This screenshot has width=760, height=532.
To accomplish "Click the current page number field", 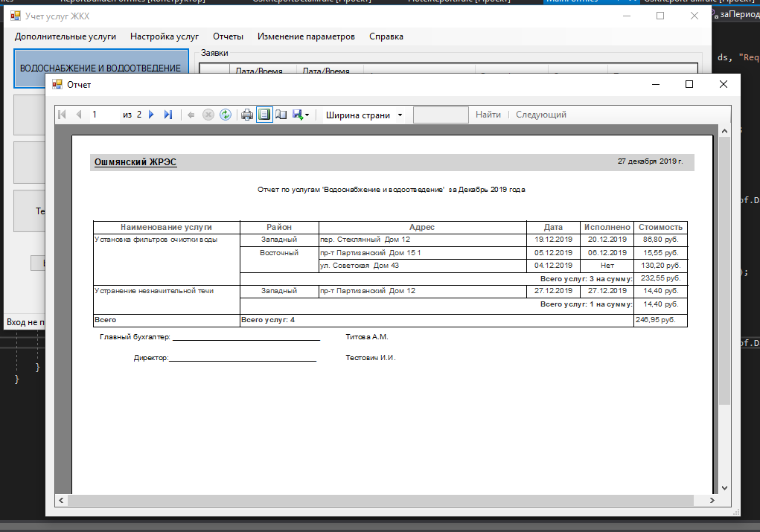I will [103, 115].
